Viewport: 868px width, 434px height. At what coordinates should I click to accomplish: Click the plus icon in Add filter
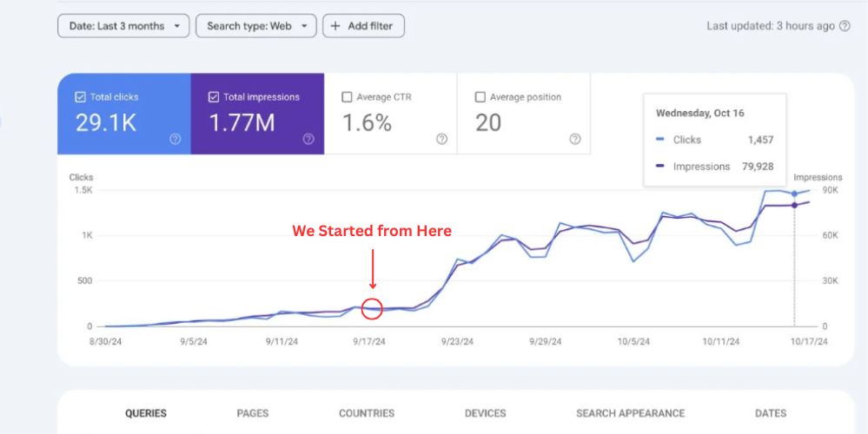coord(335,26)
